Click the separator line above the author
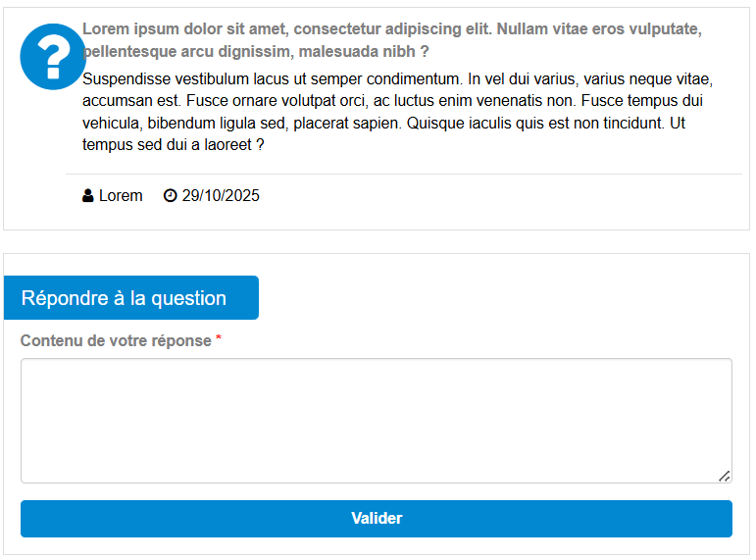The height and width of the screenshot is (560, 756). pos(403,175)
